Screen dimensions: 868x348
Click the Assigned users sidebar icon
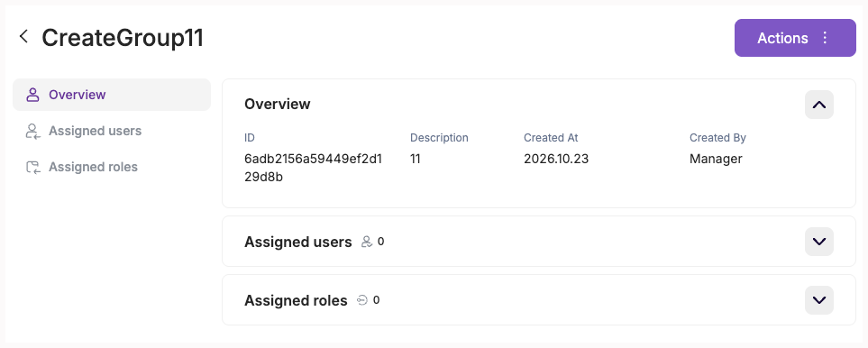[33, 131]
